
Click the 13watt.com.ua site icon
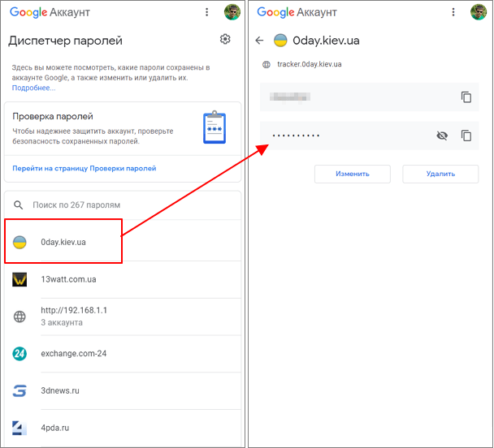tap(19, 279)
